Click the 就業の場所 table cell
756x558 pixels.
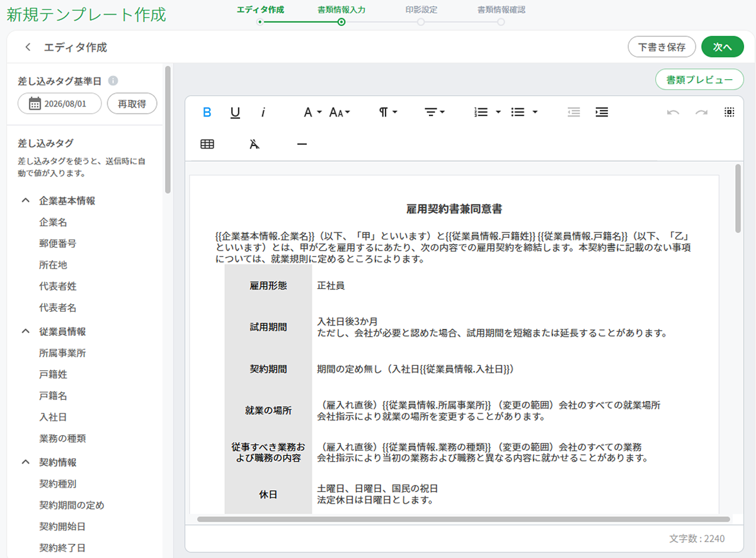point(268,411)
